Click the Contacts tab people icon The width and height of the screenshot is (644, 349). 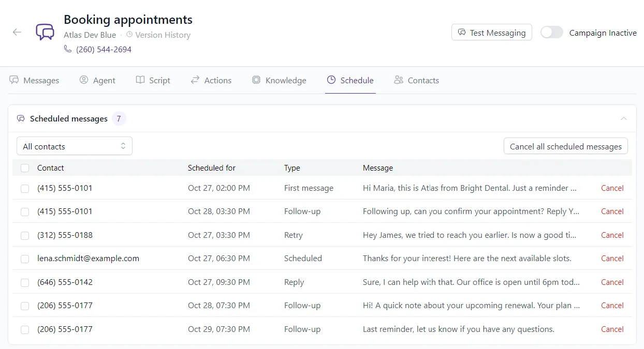(x=399, y=80)
